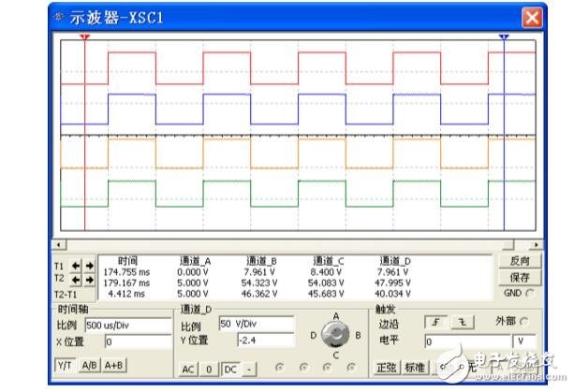Image resolution: width=574 pixels, height=392 pixels.
Task: Select the 外部 external trigger radio
Action: coord(524,322)
